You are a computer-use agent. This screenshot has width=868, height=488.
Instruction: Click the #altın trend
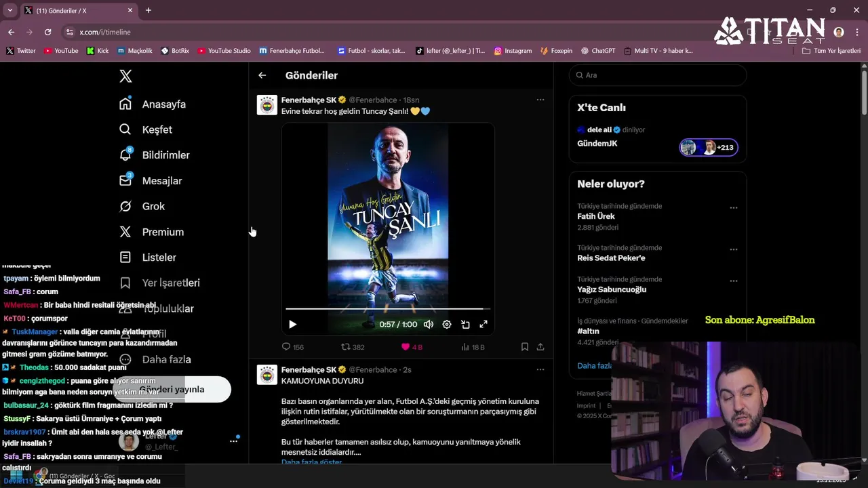tap(589, 331)
